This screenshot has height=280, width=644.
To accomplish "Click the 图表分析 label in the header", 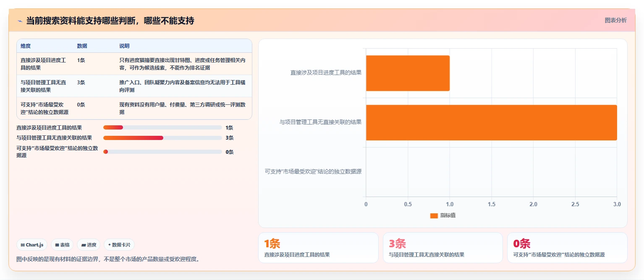I will (615, 20).
